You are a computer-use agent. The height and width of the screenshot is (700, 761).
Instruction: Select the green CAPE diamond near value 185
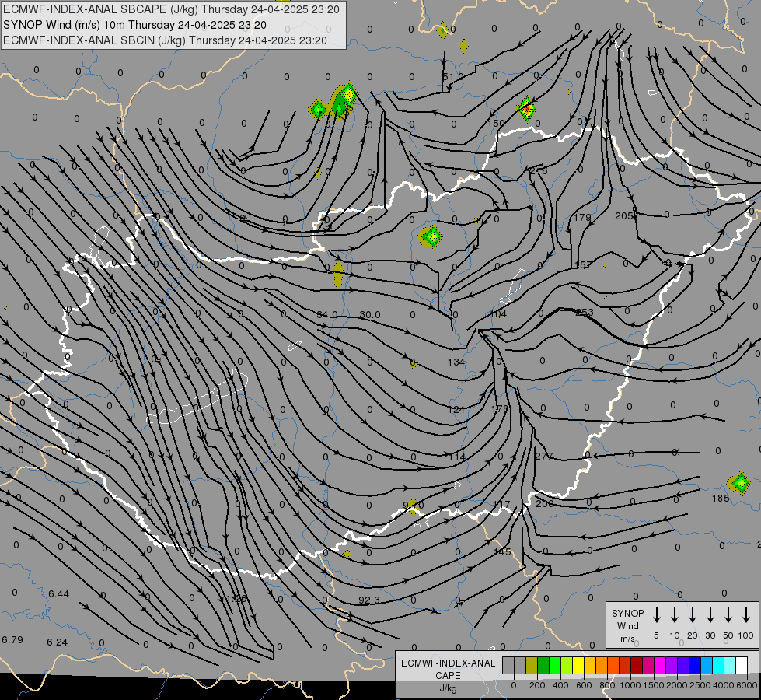pos(740,483)
